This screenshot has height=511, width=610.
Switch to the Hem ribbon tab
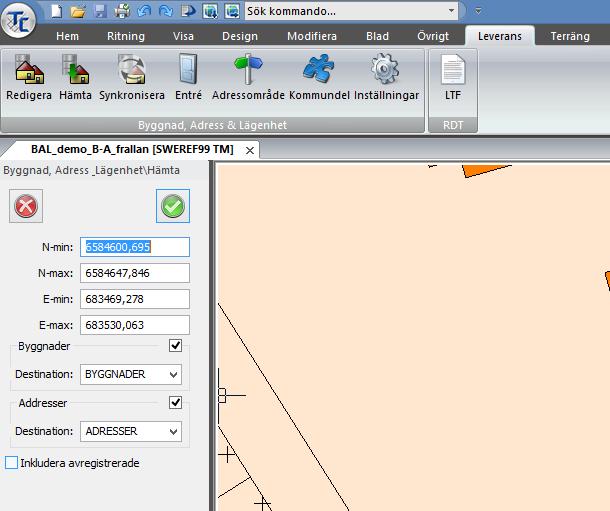click(x=67, y=36)
